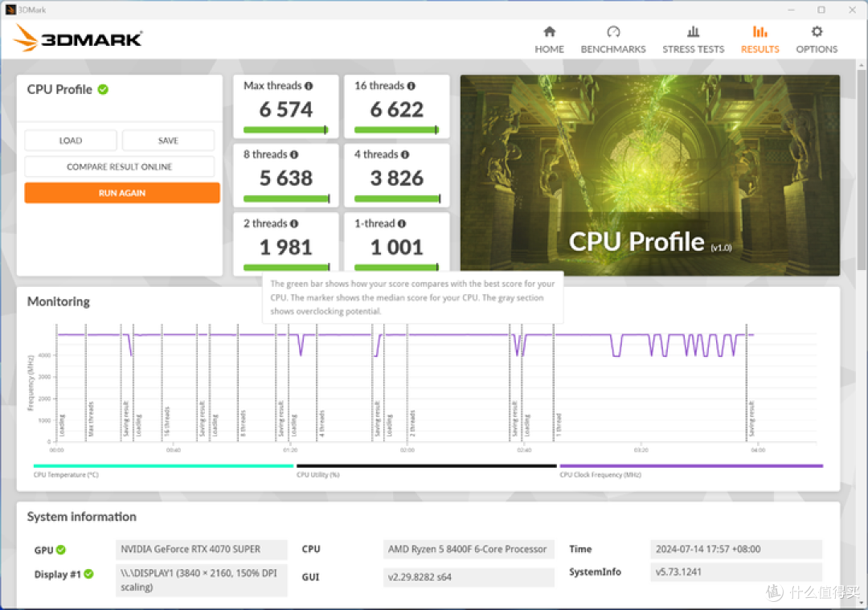Click the CPU Profile green validation checkmark
Screen dimensions: 868x610
pyautogui.click(x=103, y=89)
